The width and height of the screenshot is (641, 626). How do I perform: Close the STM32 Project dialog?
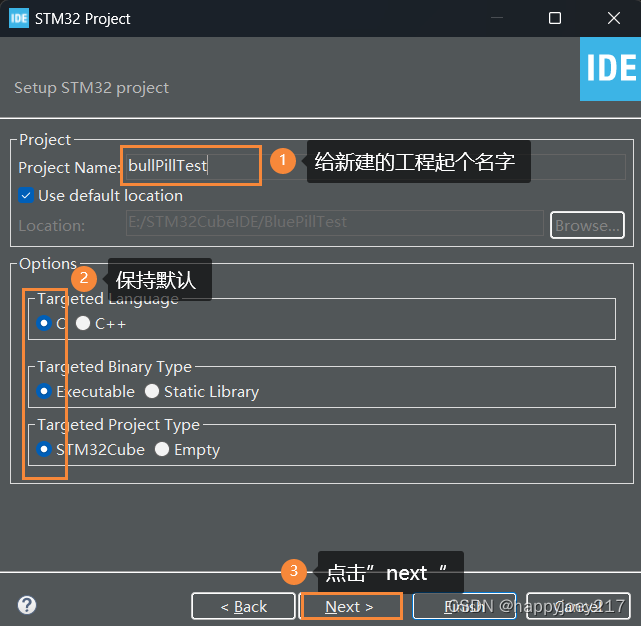(x=614, y=18)
